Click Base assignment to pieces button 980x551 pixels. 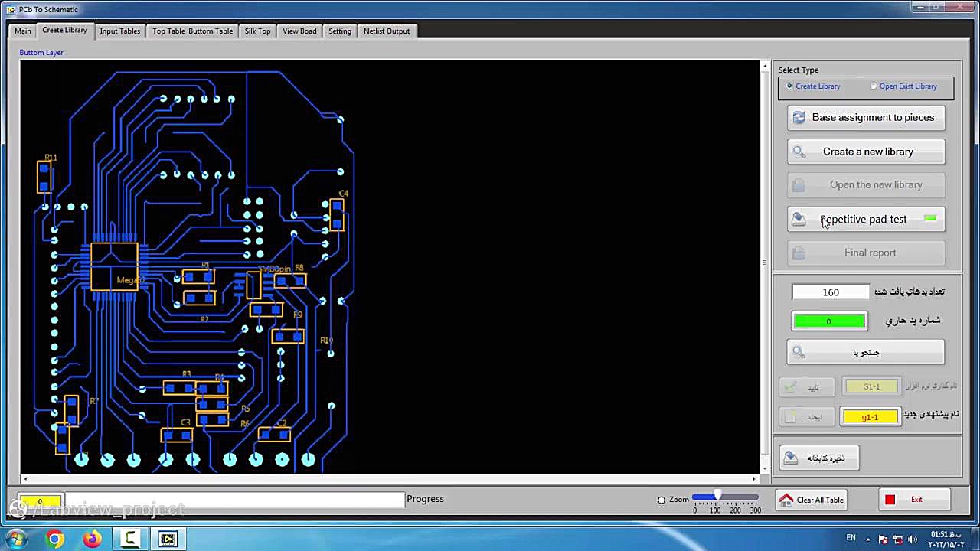click(x=866, y=118)
